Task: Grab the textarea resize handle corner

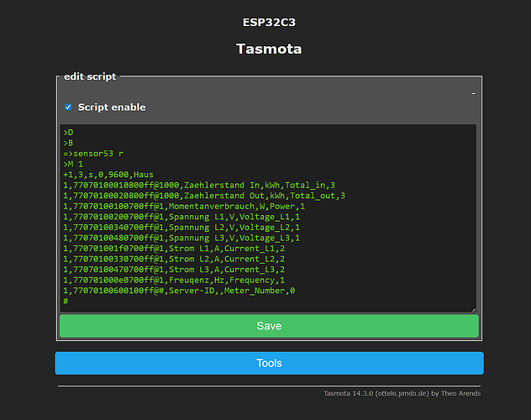Action: pyautogui.click(x=474, y=309)
